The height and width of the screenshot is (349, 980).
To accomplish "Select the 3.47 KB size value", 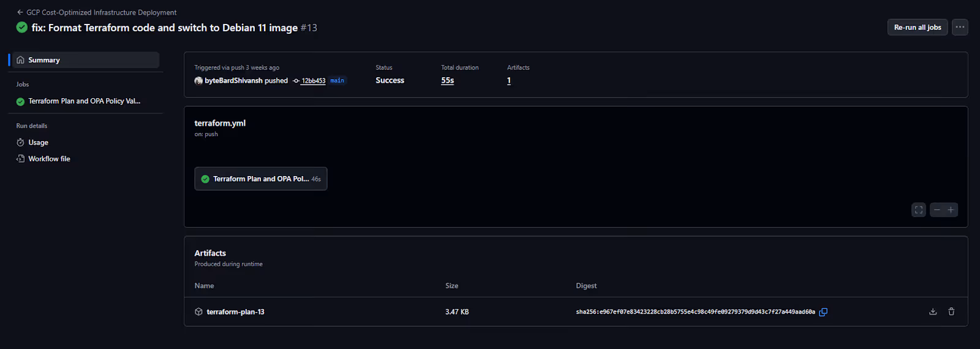I will pyautogui.click(x=457, y=312).
